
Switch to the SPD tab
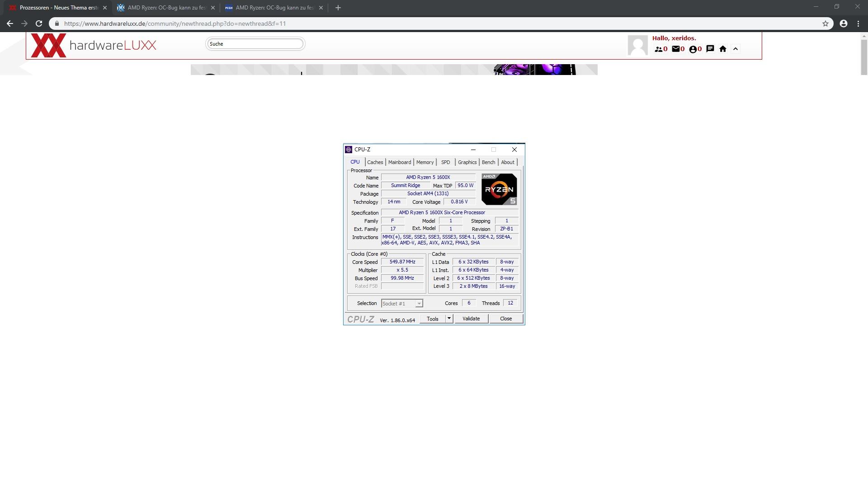pos(446,162)
